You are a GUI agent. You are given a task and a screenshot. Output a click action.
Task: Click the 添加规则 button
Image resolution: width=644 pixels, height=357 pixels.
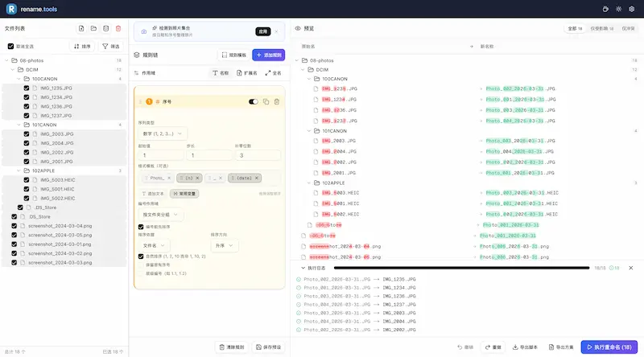[268, 55]
